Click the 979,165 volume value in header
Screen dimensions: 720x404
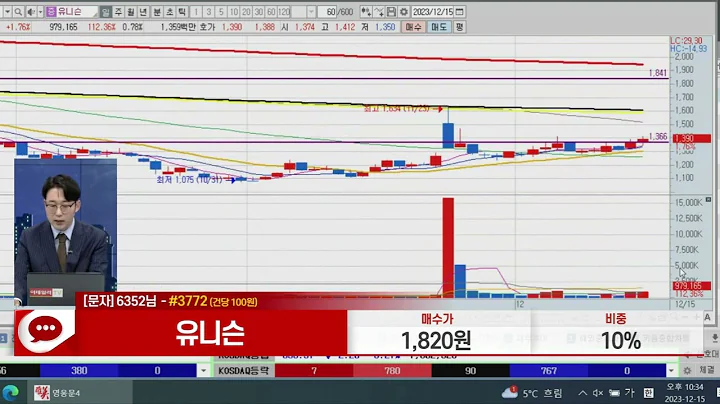(x=63, y=27)
